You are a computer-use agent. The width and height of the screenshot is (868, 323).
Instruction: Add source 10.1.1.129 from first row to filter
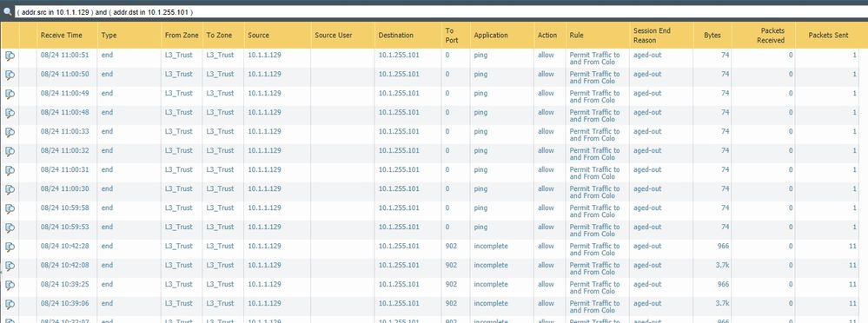pos(264,55)
